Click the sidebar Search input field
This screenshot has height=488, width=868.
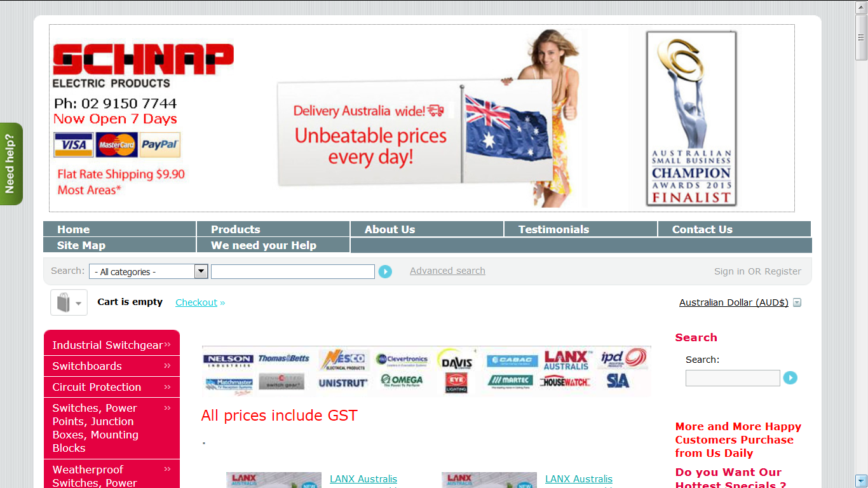click(x=733, y=378)
